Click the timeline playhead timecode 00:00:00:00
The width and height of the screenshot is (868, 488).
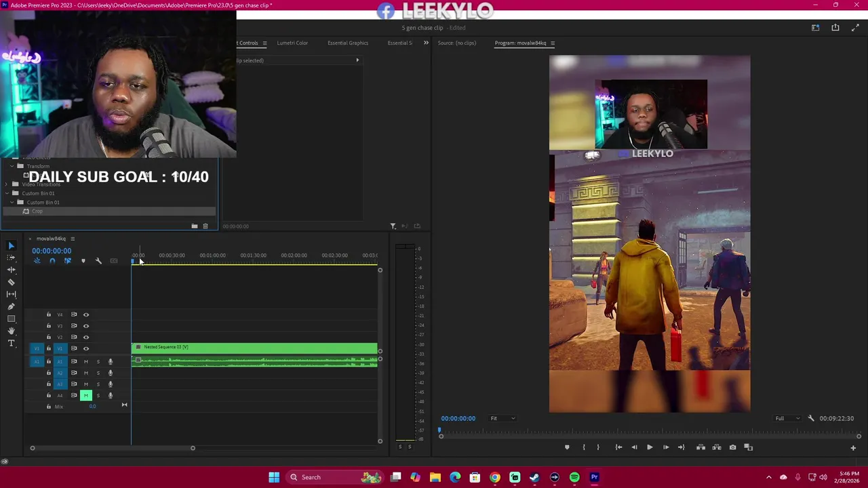(x=52, y=251)
